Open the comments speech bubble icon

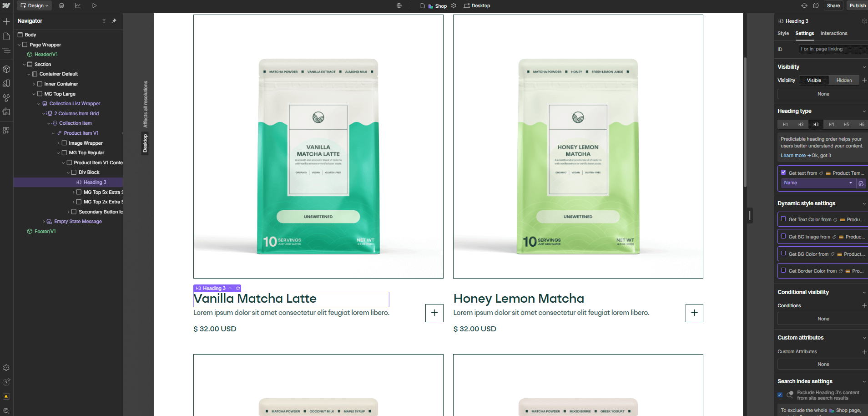816,5
